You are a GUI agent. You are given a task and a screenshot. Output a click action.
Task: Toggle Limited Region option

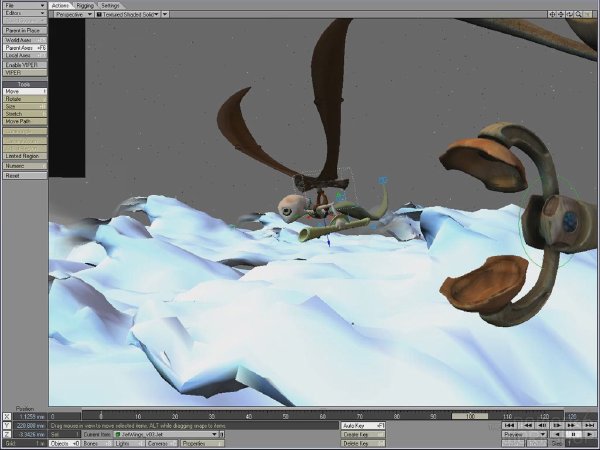25,156
